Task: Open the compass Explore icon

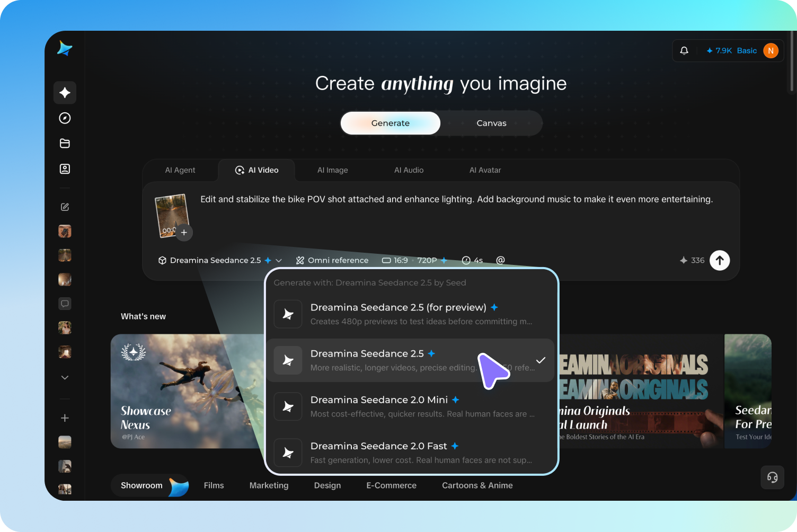Action: pos(65,118)
